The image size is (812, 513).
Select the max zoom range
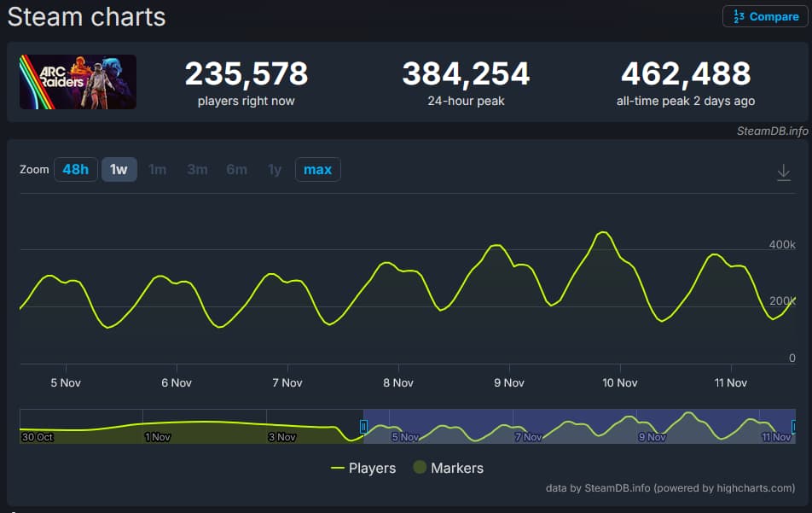point(317,169)
